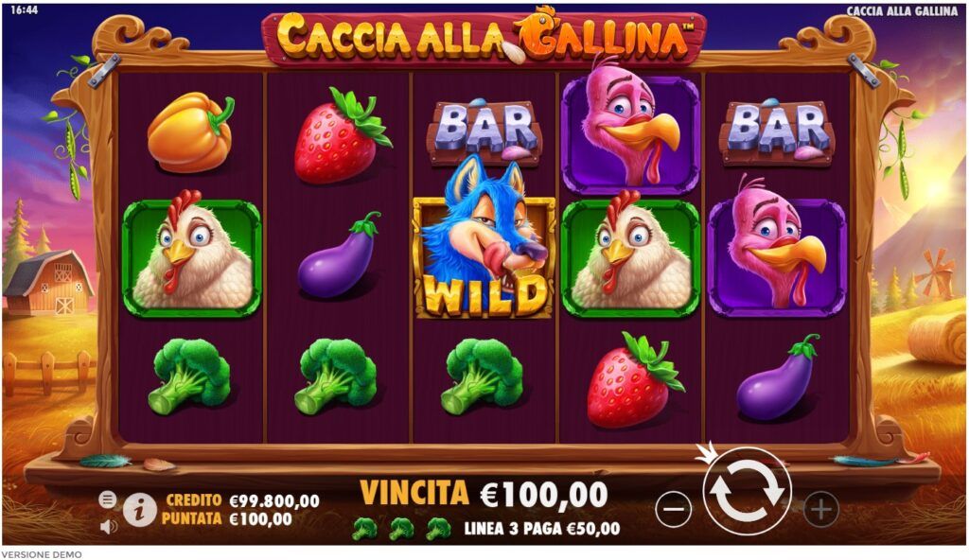Image resolution: width=969 pixels, height=560 pixels.
Task: Click the BAR symbol on reel three
Action: coord(484,131)
